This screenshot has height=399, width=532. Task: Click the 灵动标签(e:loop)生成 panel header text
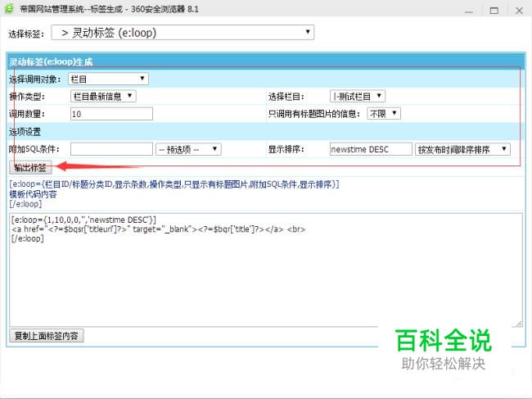tap(51, 61)
